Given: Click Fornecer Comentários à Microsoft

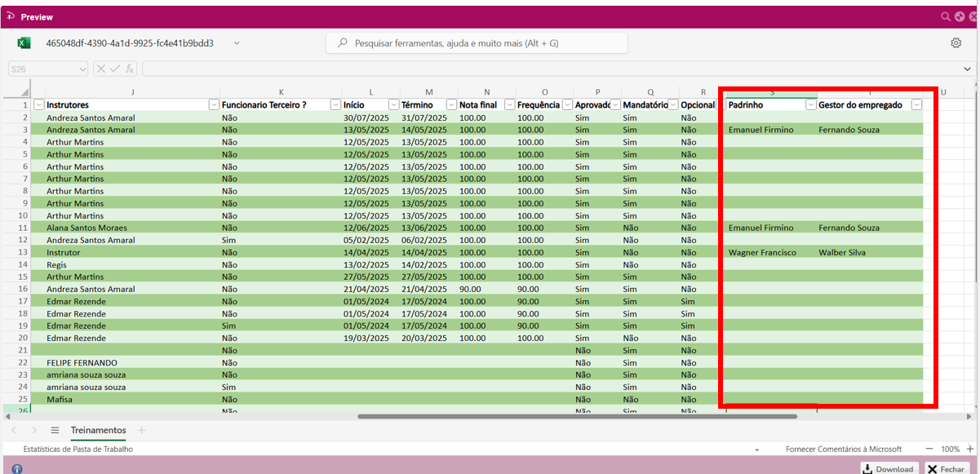Looking at the screenshot, I should [x=844, y=449].
